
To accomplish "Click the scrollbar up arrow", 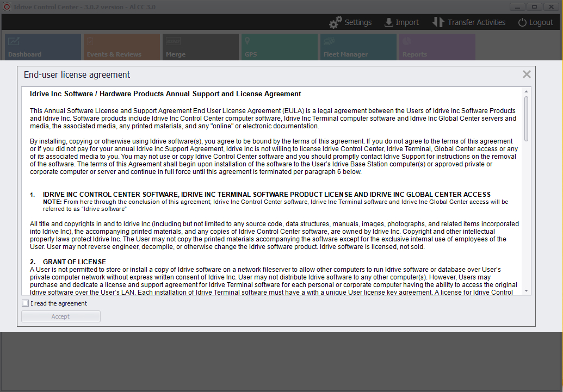I will 525,91.
